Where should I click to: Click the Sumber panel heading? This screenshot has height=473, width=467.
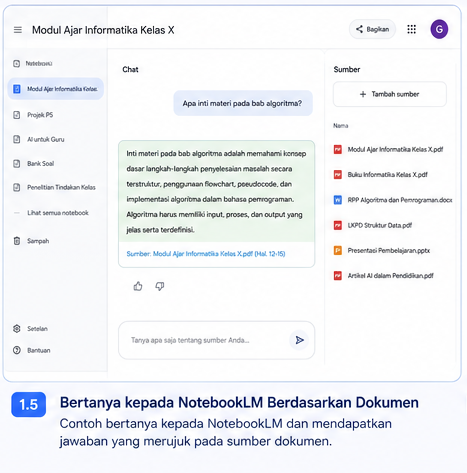347,69
